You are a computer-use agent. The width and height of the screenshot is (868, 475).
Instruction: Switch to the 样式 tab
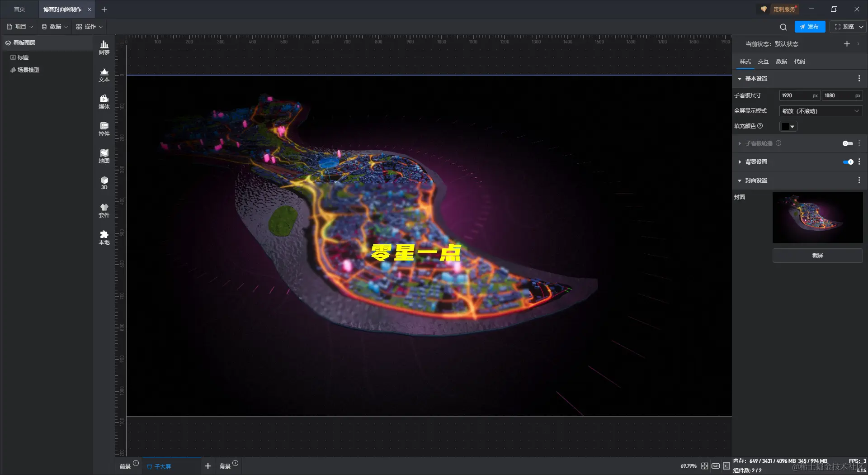[745, 62]
